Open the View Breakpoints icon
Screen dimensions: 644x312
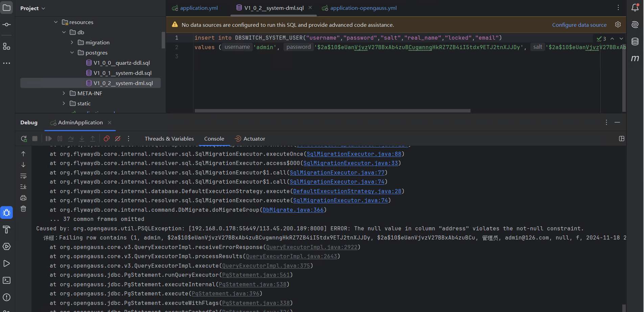[107, 139]
